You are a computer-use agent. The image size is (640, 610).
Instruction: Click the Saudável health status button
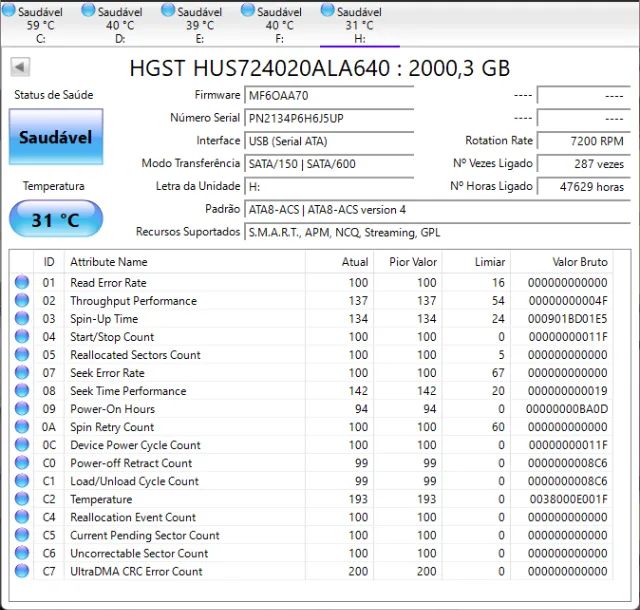[56, 137]
